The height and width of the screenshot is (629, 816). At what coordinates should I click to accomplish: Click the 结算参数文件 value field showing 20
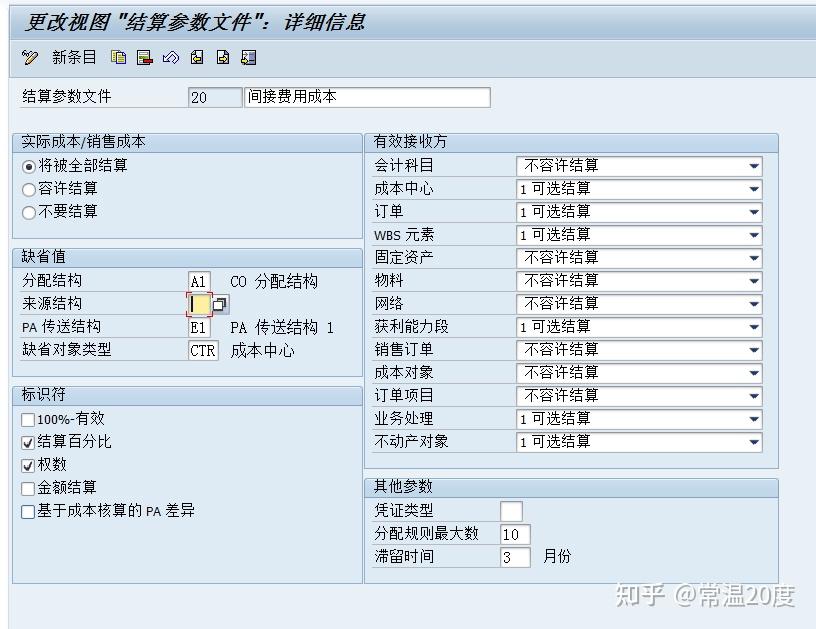(x=213, y=97)
